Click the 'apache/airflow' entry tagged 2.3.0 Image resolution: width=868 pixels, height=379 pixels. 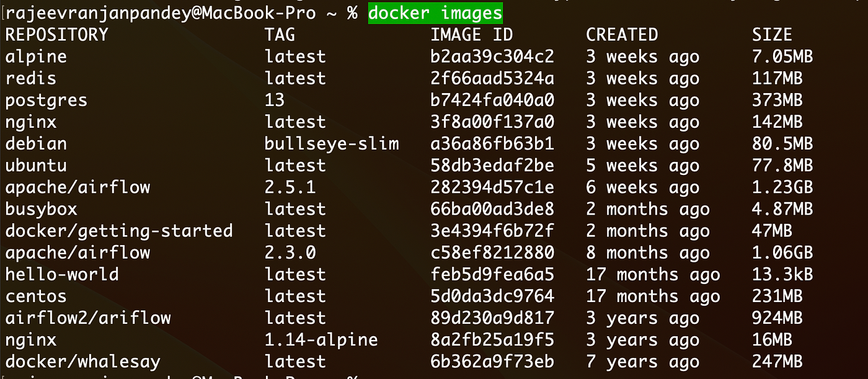coord(77,253)
